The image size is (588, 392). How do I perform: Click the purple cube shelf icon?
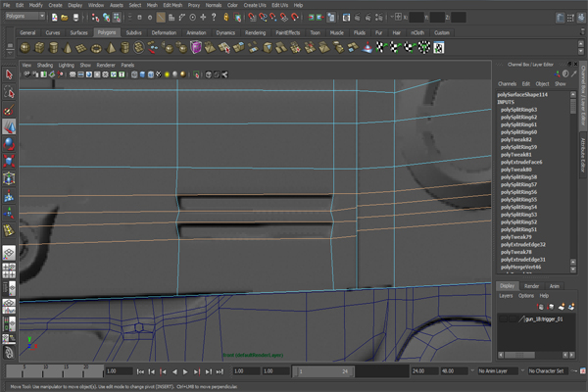point(196,48)
